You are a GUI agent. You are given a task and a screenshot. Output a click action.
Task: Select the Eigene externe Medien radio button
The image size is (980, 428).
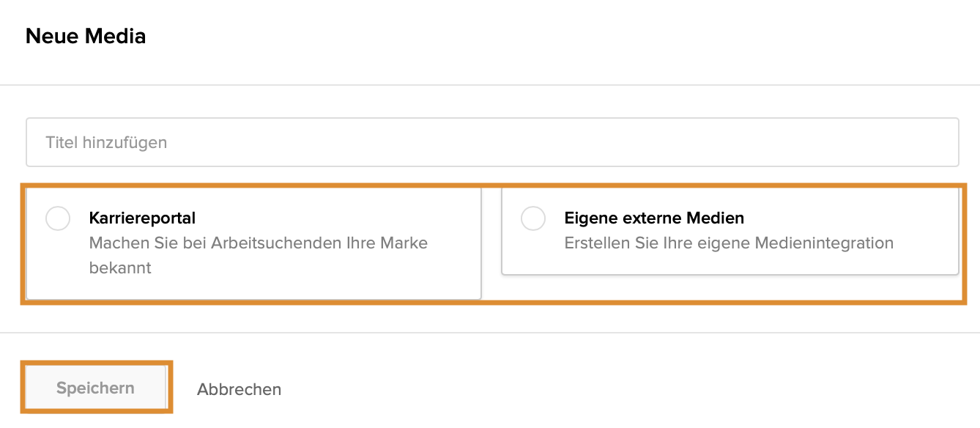[x=533, y=218]
